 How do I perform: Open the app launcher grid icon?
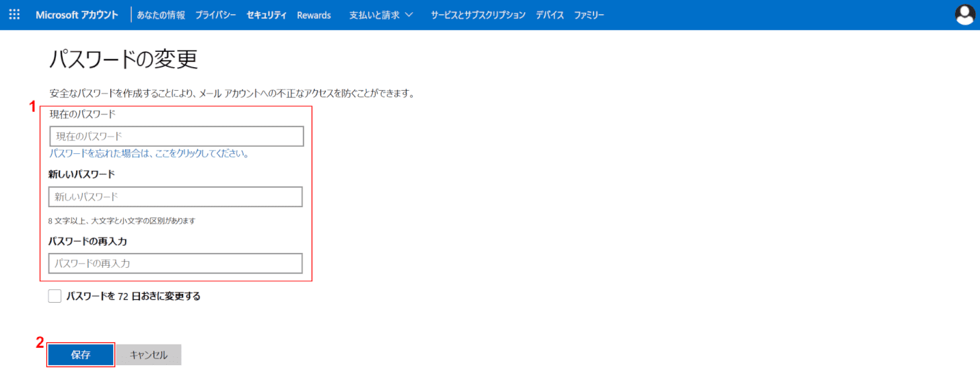[14, 15]
